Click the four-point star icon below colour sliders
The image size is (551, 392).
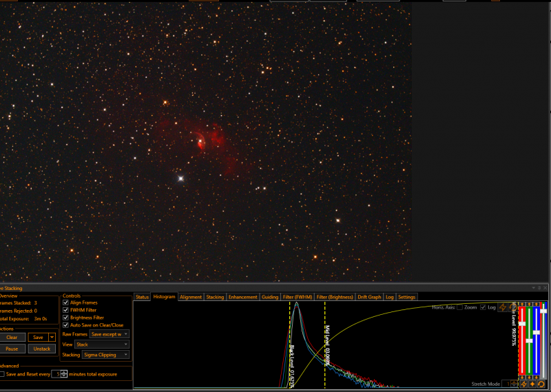coord(532,384)
